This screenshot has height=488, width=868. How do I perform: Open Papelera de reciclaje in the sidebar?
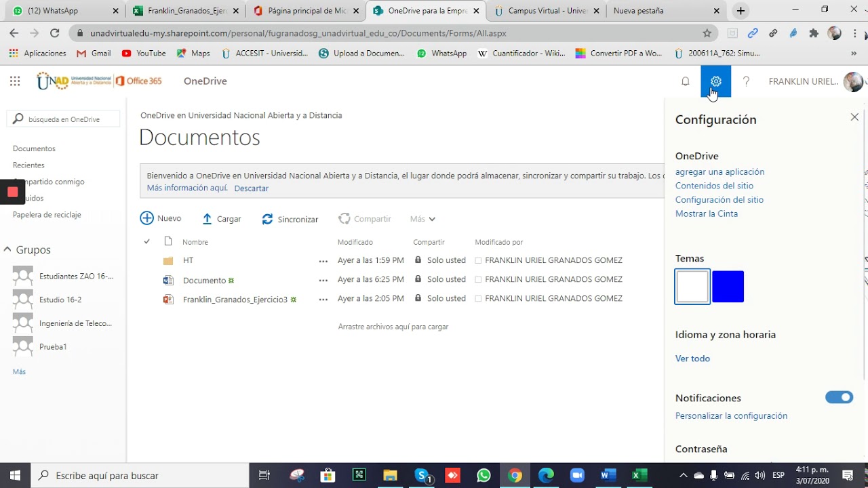(47, 215)
